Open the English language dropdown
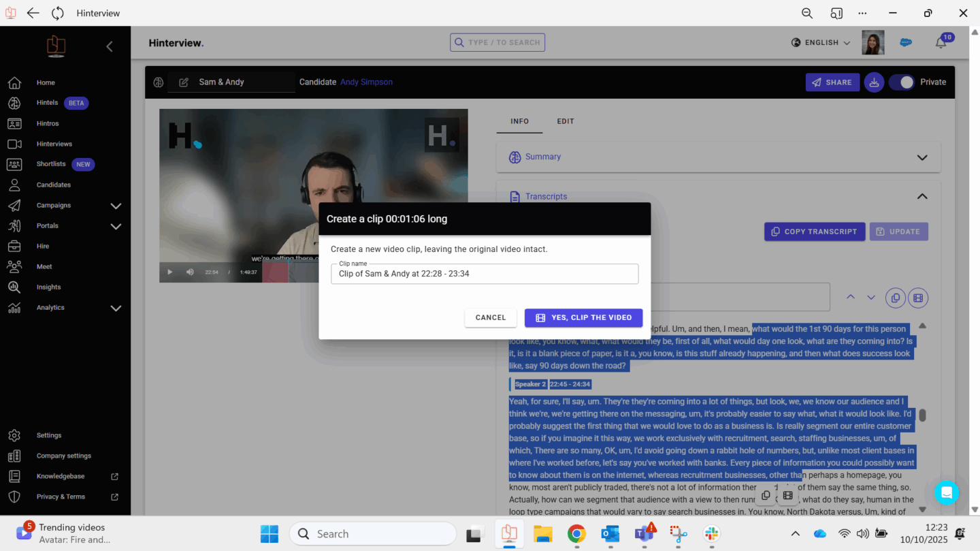980x551 pixels. (821, 43)
